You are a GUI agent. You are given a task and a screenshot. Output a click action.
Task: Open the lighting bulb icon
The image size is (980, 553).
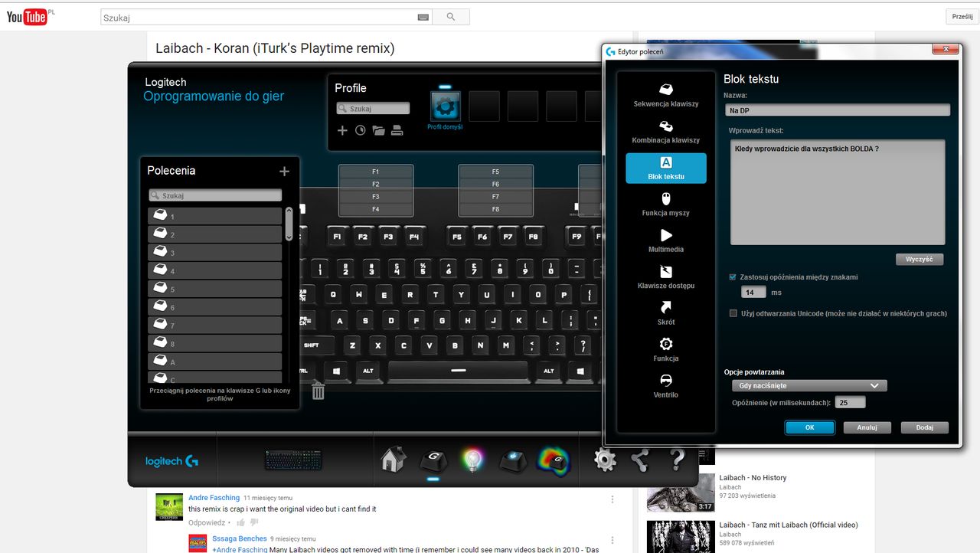pos(473,460)
